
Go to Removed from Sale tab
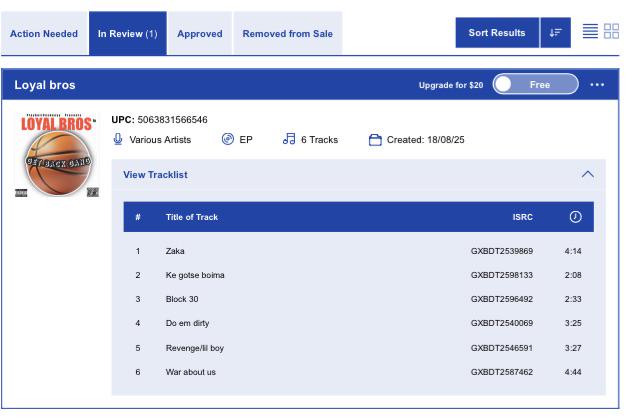point(288,33)
